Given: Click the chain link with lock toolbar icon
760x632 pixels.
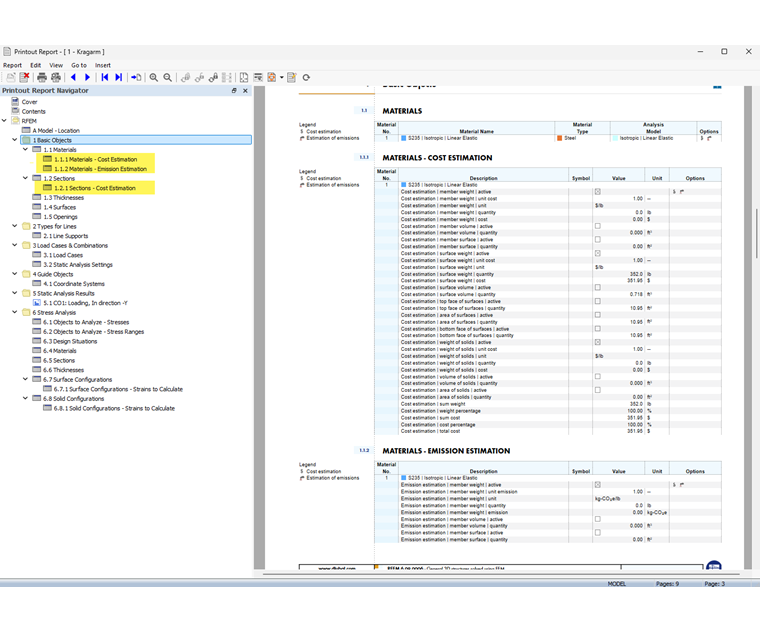Looking at the screenshot, I should point(213,78).
